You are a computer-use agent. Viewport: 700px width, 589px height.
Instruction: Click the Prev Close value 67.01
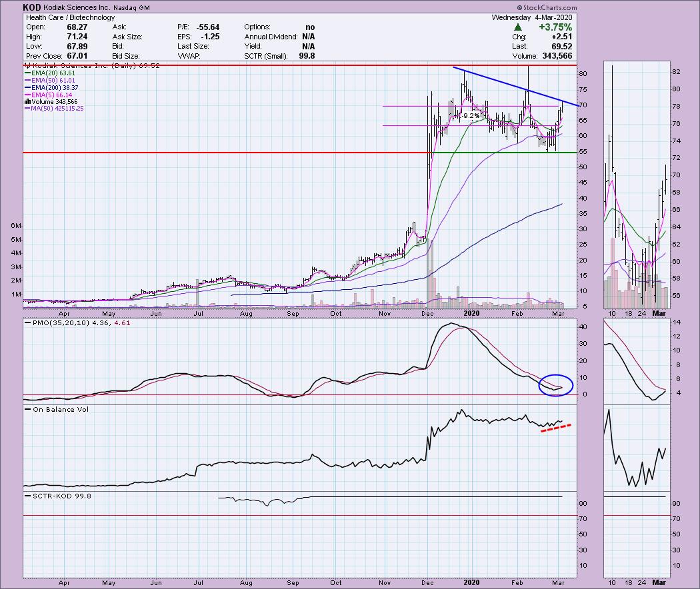click(x=77, y=56)
